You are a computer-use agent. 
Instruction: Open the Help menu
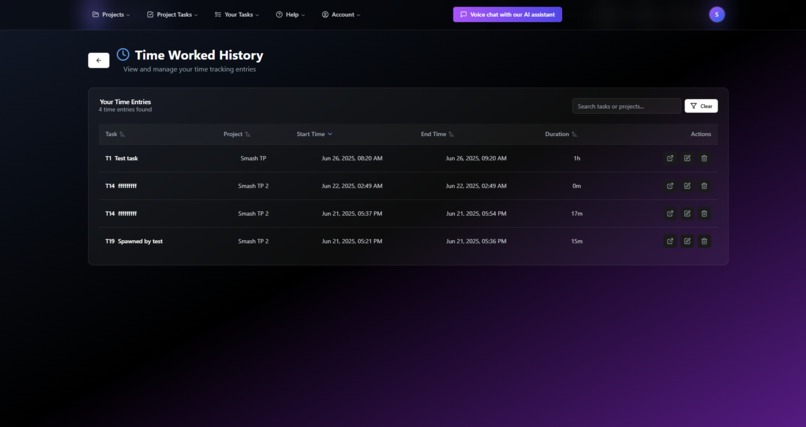290,14
